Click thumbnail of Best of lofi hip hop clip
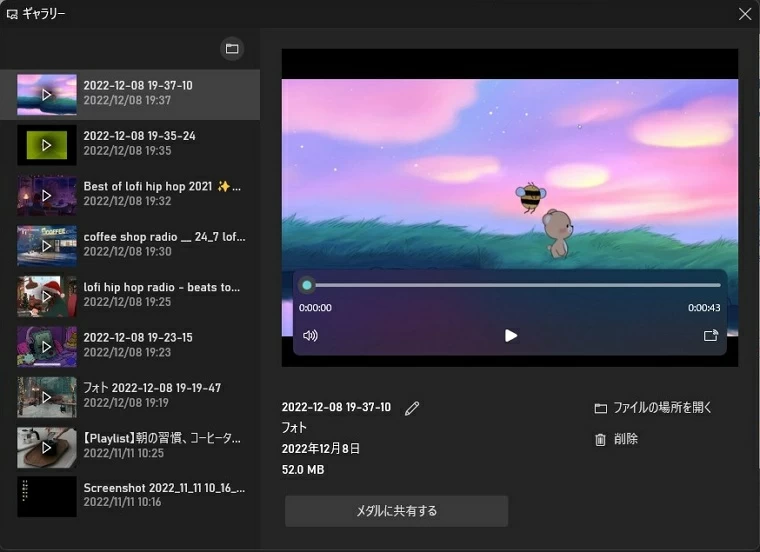 coord(47,195)
